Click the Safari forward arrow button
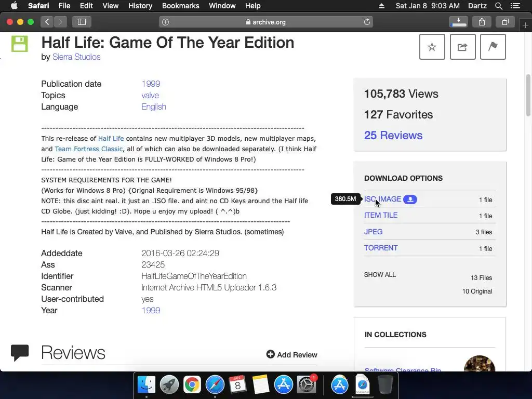 [60, 22]
